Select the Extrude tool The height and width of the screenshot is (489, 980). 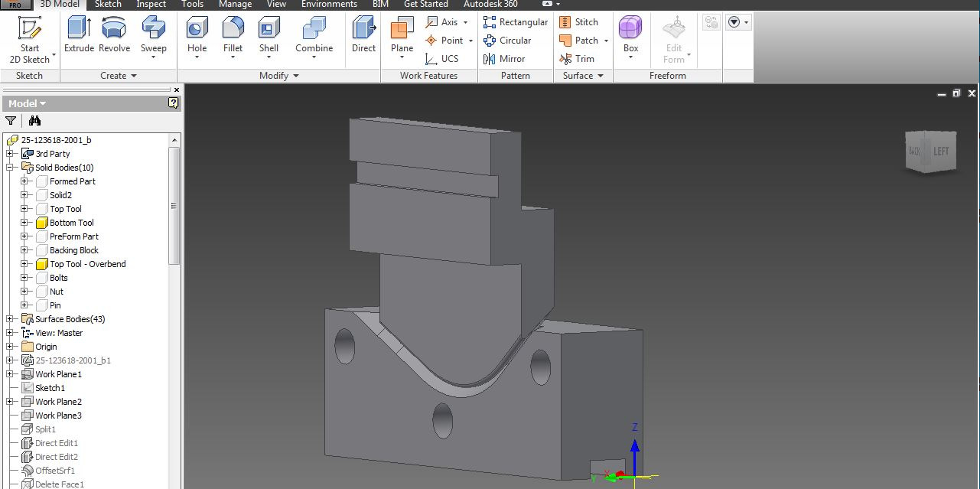pos(77,34)
